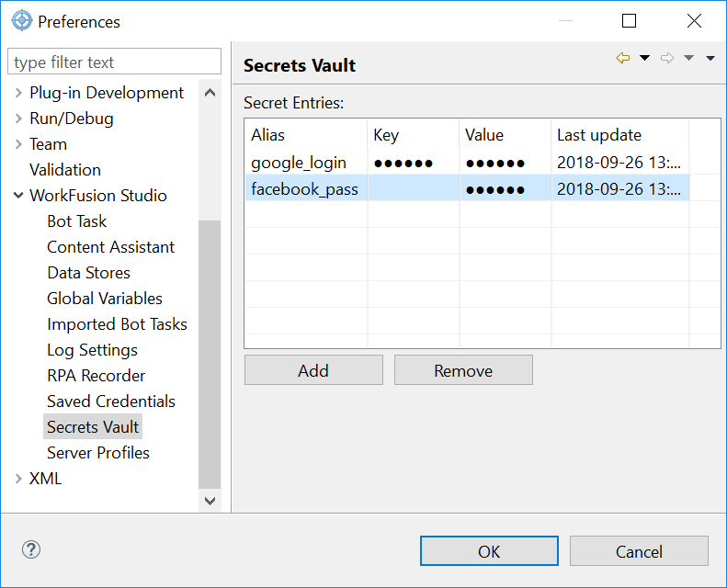Open Global Variables preferences
Viewport: 727px width, 588px height.
pyautogui.click(x=105, y=299)
